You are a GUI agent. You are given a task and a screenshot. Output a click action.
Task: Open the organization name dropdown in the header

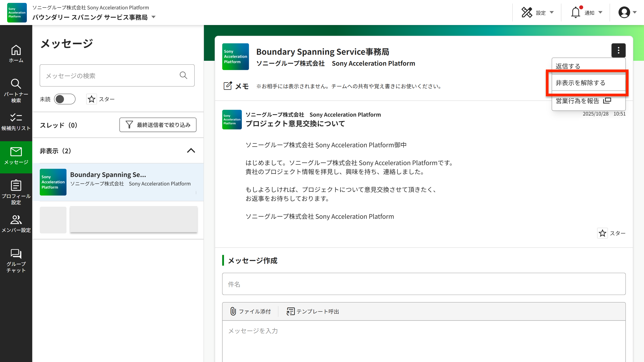[x=153, y=17]
